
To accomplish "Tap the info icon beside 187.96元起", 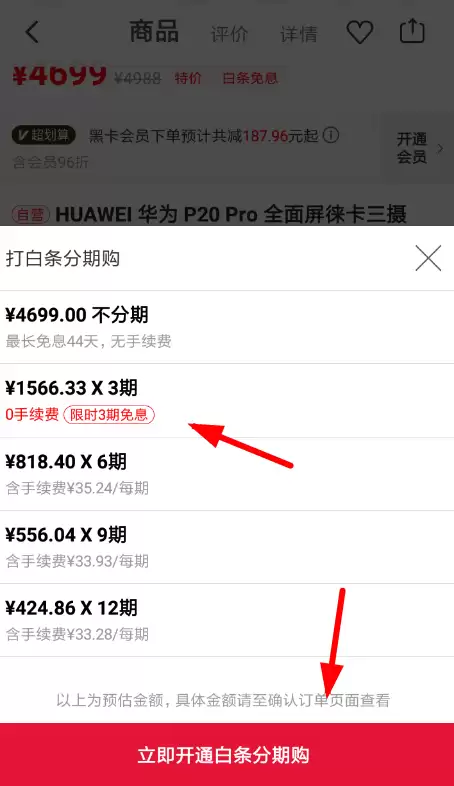I will [331, 135].
